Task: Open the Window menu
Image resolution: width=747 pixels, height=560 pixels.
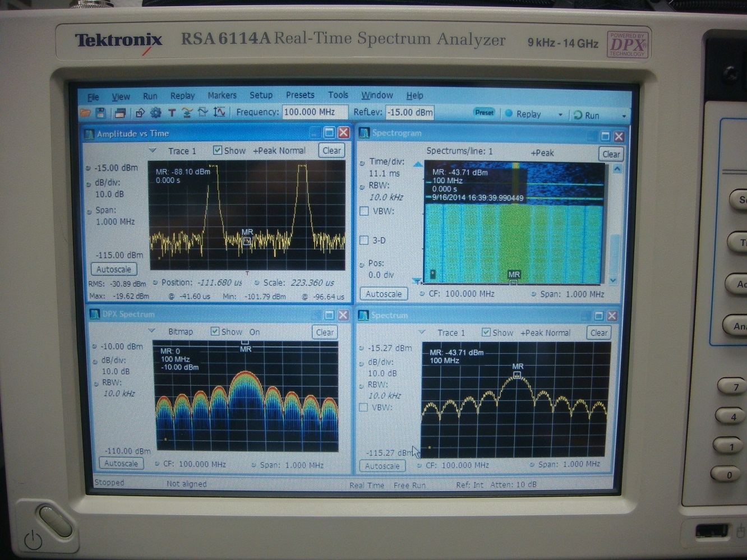Action: [377, 95]
